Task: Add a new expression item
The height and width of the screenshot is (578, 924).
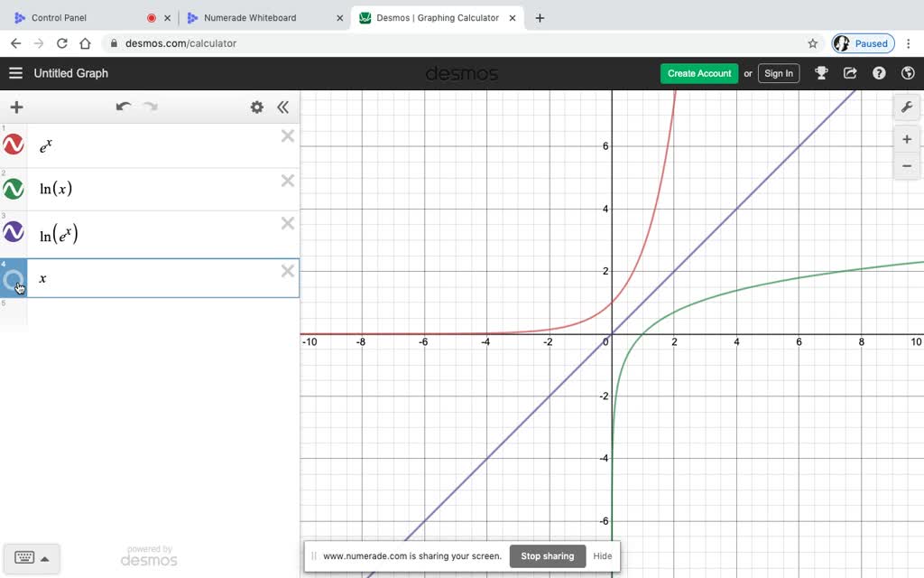Action: tap(16, 107)
